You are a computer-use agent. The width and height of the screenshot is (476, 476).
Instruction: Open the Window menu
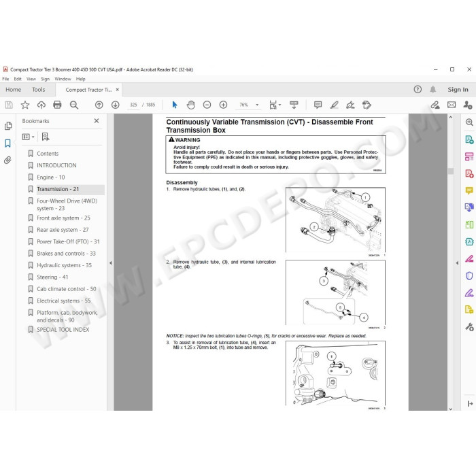63,79
